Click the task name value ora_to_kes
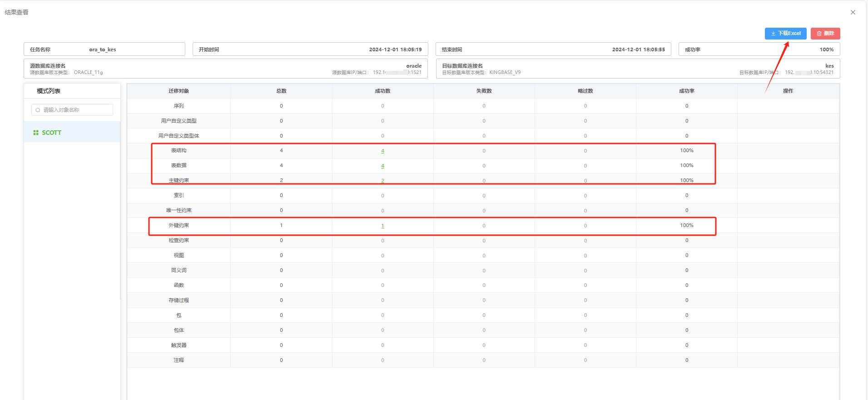 [103, 49]
